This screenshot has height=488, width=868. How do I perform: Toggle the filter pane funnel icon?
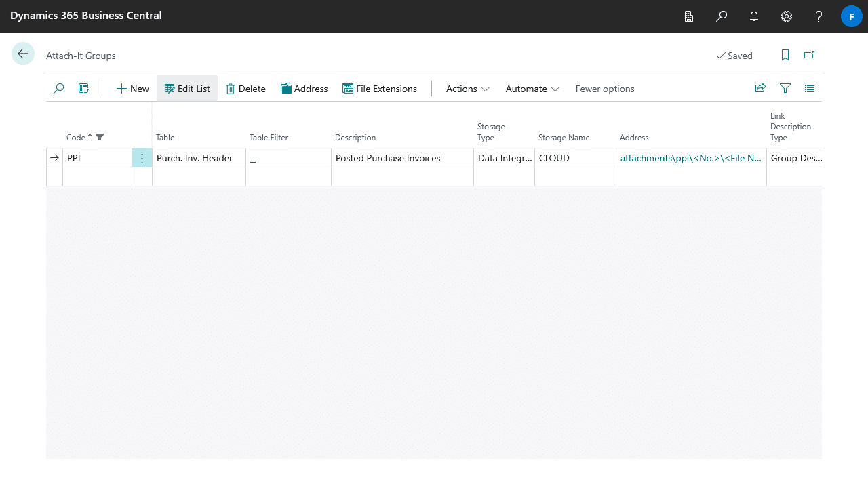(x=785, y=89)
